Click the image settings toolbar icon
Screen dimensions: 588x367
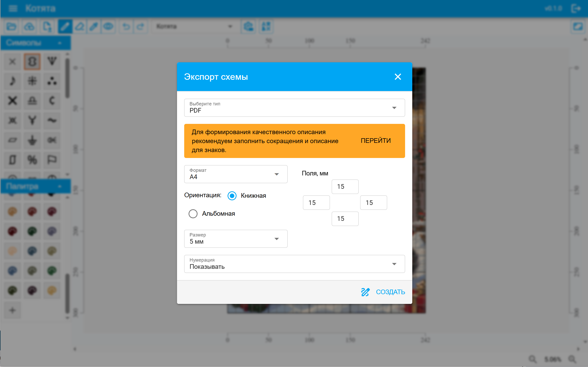click(x=248, y=26)
